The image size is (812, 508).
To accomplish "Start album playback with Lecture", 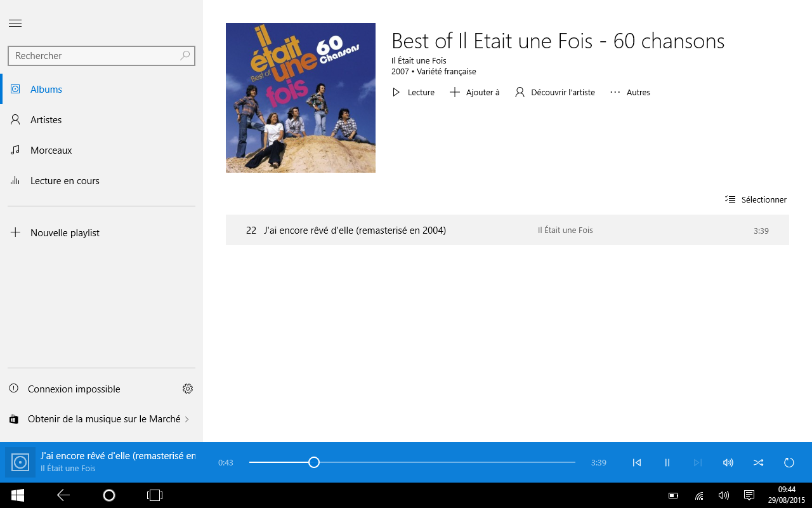I will click(413, 92).
